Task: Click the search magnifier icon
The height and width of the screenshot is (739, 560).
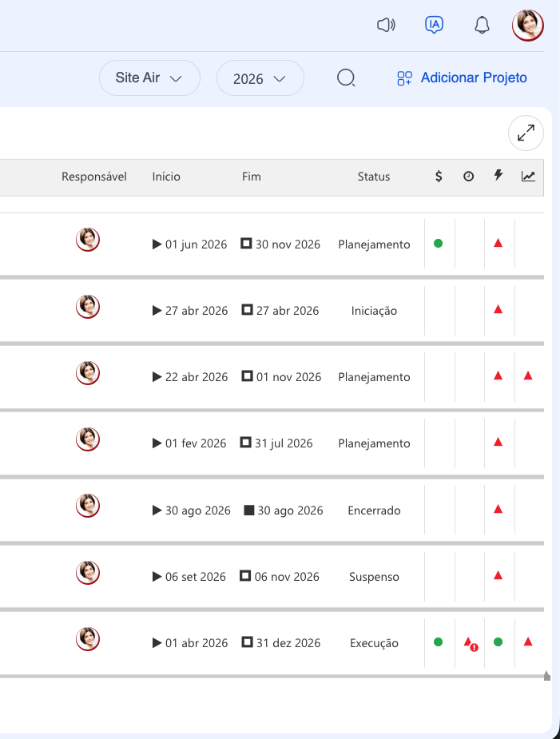Action: click(x=346, y=77)
